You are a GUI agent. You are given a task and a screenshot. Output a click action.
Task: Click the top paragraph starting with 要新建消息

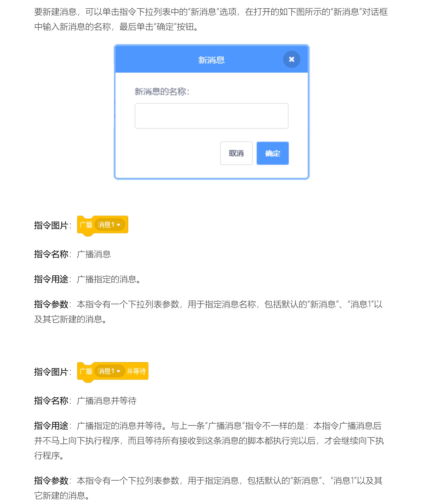211,19
